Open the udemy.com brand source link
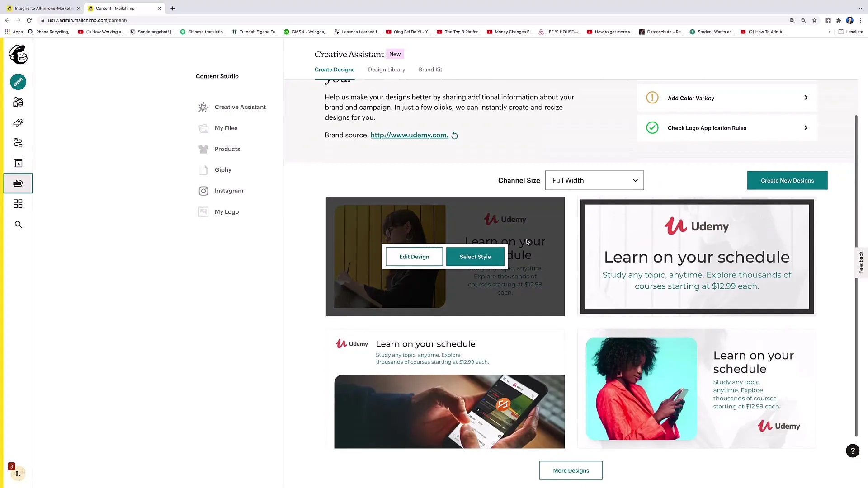Screen dimensions: 868x488 [409, 135]
